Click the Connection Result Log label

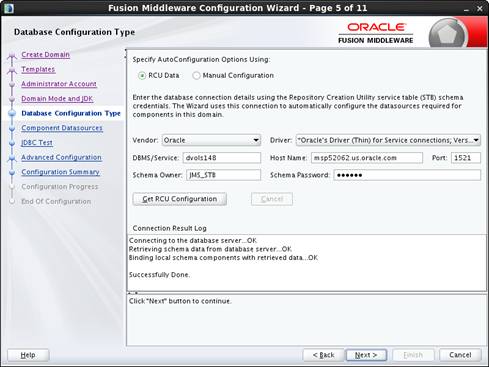170,228
